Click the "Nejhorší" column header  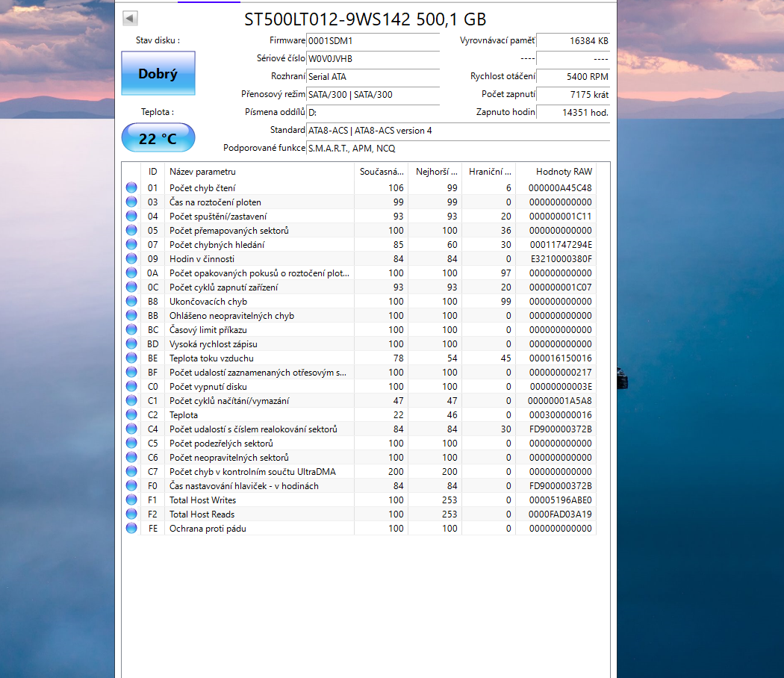pos(438,172)
